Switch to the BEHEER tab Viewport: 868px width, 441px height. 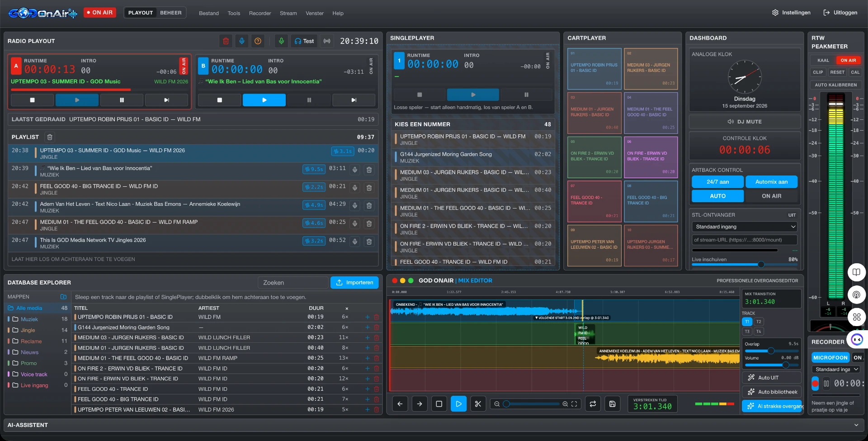tap(171, 13)
